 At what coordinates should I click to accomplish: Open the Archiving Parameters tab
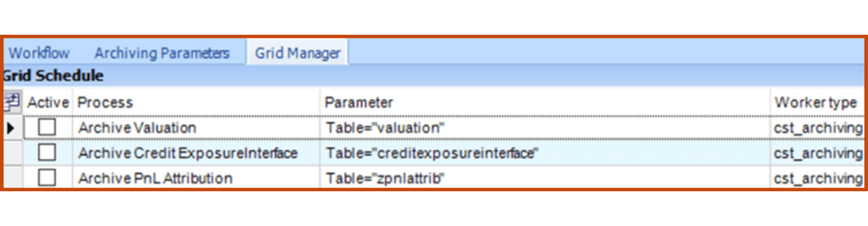tap(162, 53)
